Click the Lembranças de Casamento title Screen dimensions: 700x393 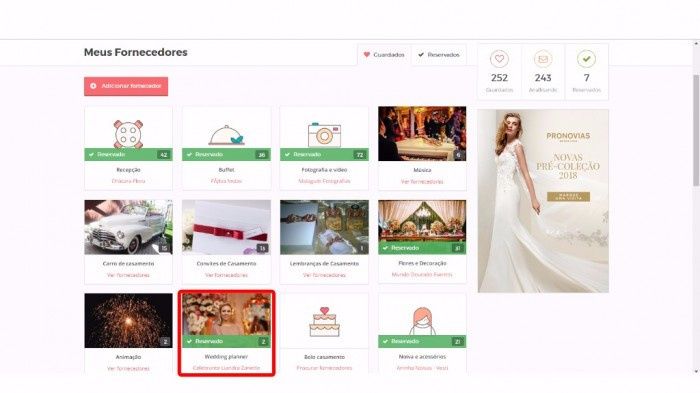point(325,263)
